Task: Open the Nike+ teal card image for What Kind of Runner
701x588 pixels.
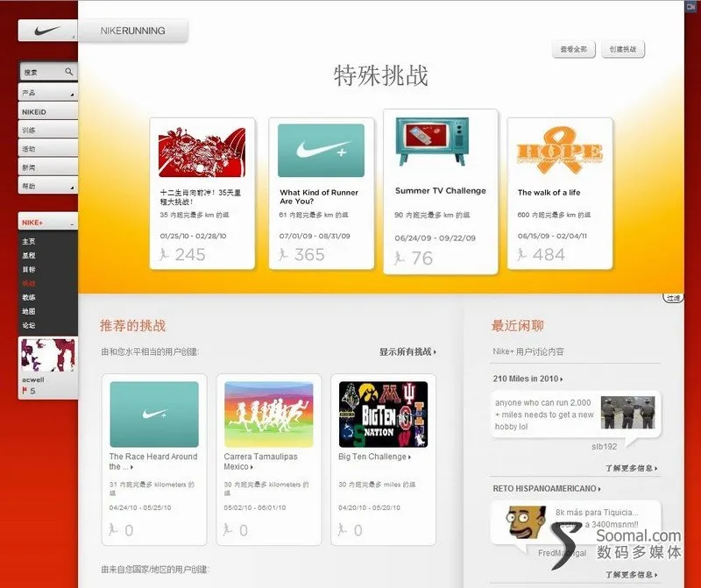Action: pos(321,150)
